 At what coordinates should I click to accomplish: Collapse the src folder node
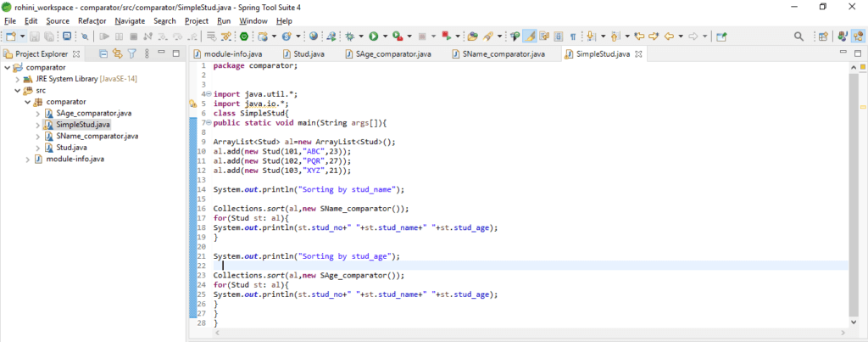click(x=17, y=90)
